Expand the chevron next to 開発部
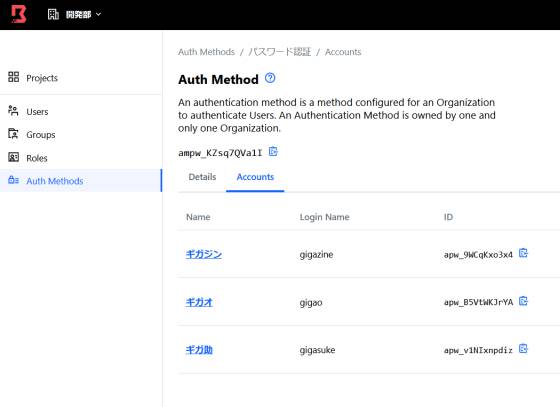 [x=99, y=14]
